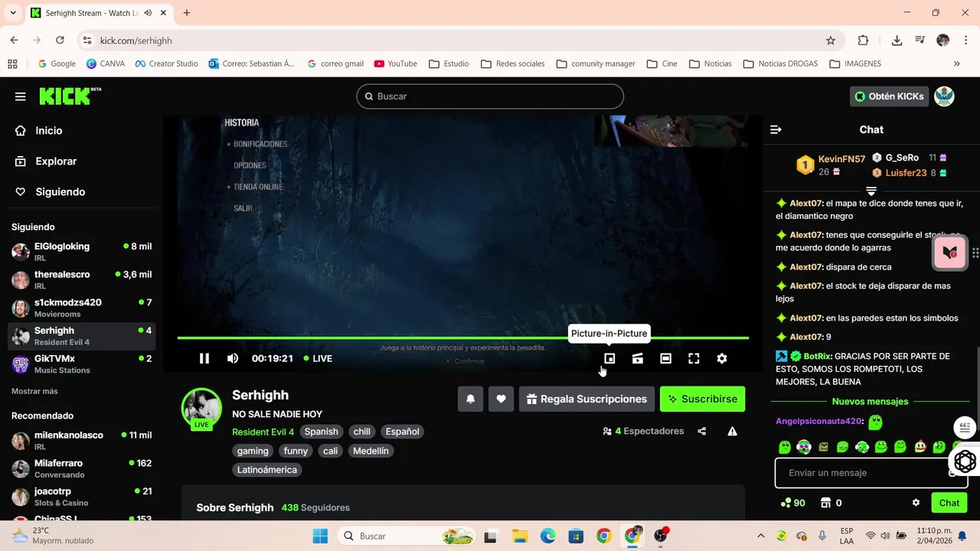Bookmark this page with star icon

point(831,41)
